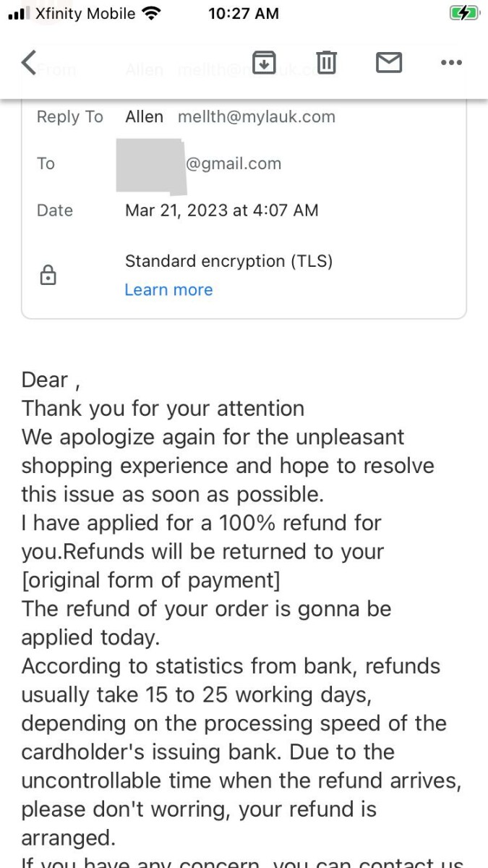Select the Standard encryption (TLS) text
The width and height of the screenshot is (488, 868).
pyautogui.click(x=228, y=261)
